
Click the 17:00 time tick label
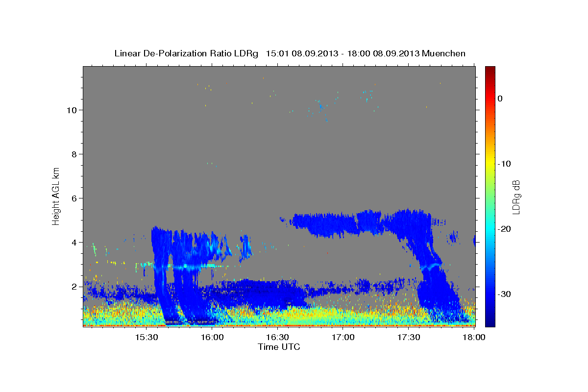point(343,337)
